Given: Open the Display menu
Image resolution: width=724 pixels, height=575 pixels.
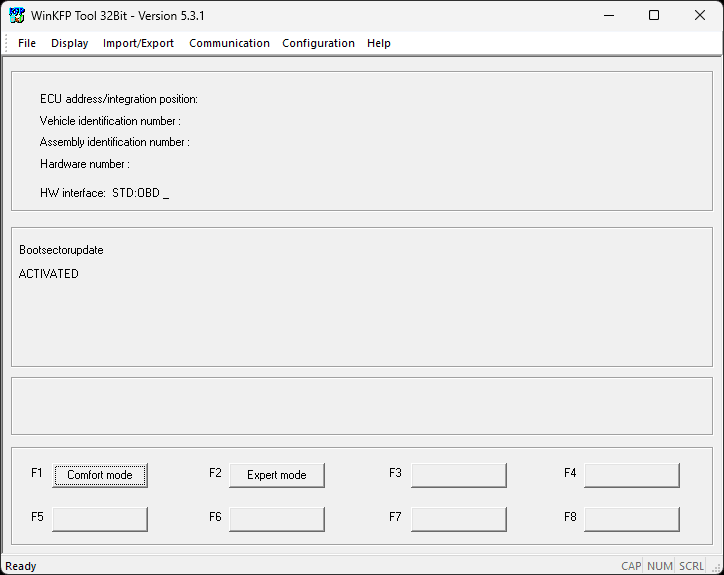Looking at the screenshot, I should pos(69,43).
